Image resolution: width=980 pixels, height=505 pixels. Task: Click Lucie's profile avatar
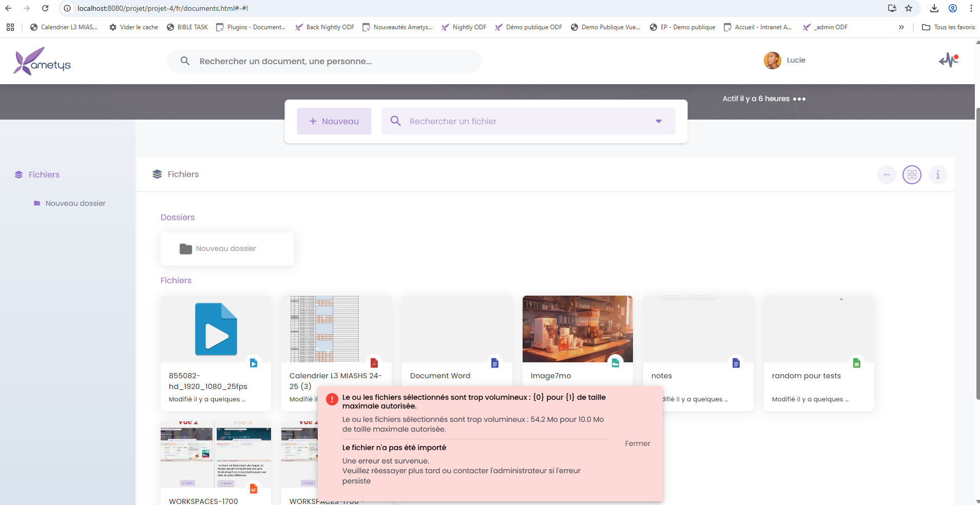pos(772,61)
